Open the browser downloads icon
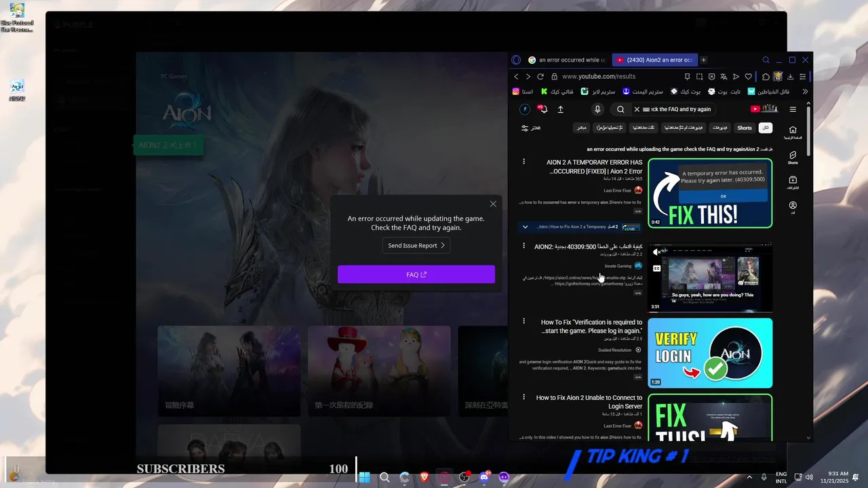Viewport: 868px width, 488px height. [x=790, y=77]
